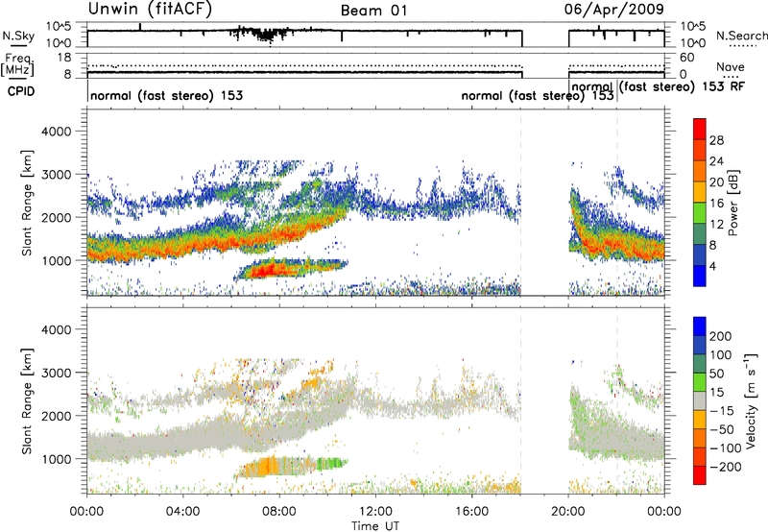This screenshot has height=532, width=768.
Task: Click the 'Velocity [m s-1]' color bar label
Action: (x=751, y=400)
